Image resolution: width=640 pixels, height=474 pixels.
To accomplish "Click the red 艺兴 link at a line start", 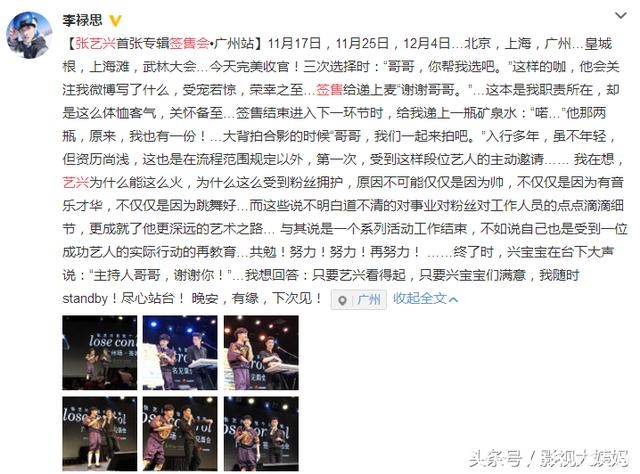I will 76,182.
